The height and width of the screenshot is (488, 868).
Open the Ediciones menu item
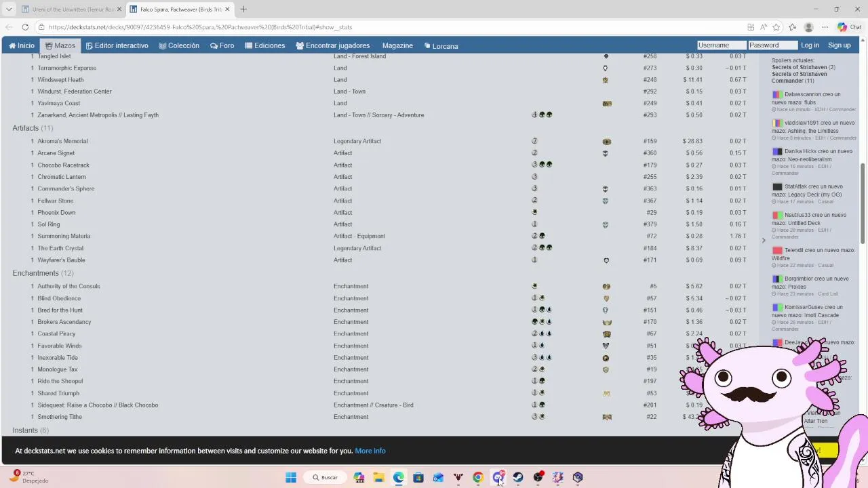(x=264, y=45)
